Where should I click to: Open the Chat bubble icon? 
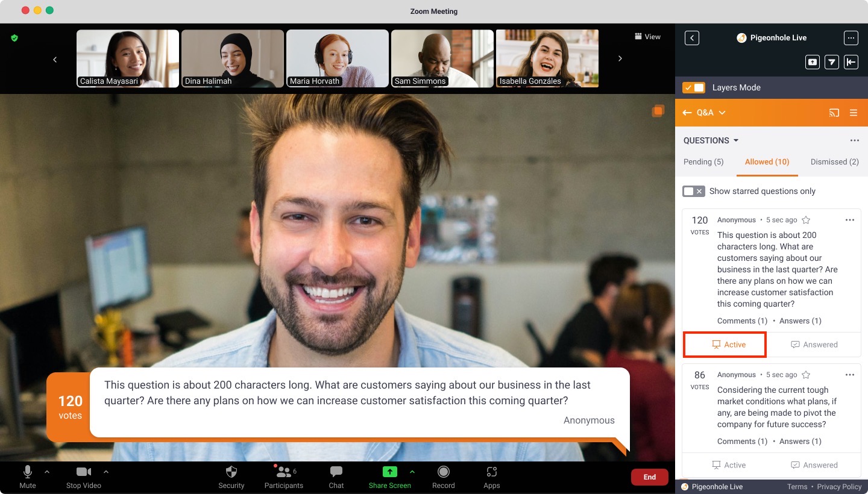(336, 472)
